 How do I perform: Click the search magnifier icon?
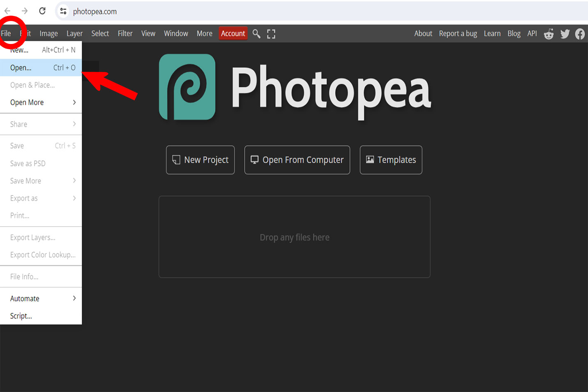[257, 34]
